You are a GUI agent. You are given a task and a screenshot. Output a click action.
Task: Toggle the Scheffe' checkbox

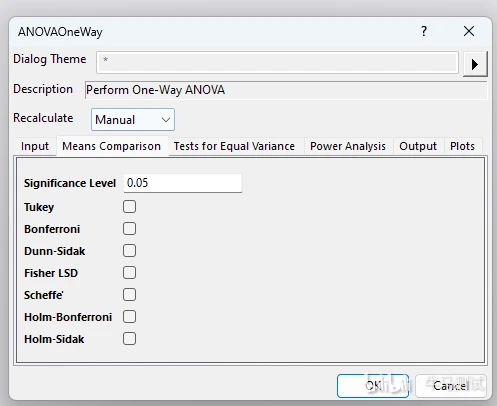point(129,295)
